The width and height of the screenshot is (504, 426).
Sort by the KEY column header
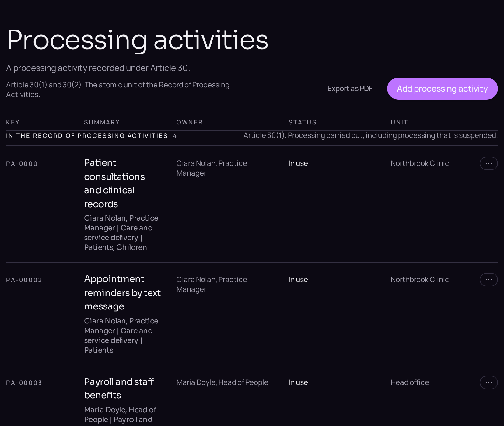point(13,122)
